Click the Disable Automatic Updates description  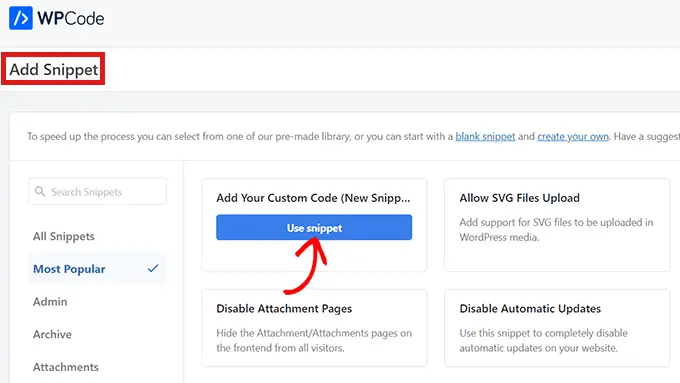coord(543,340)
